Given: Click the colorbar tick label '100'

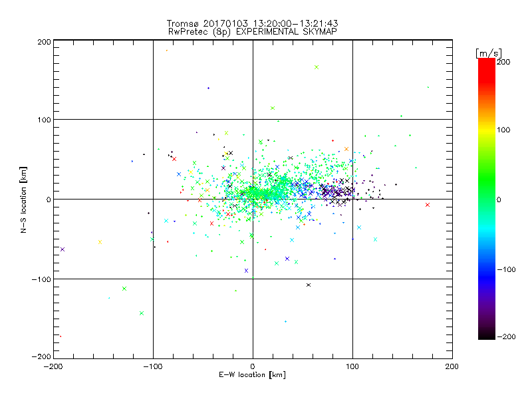Looking at the screenshot, I should 503,130.
